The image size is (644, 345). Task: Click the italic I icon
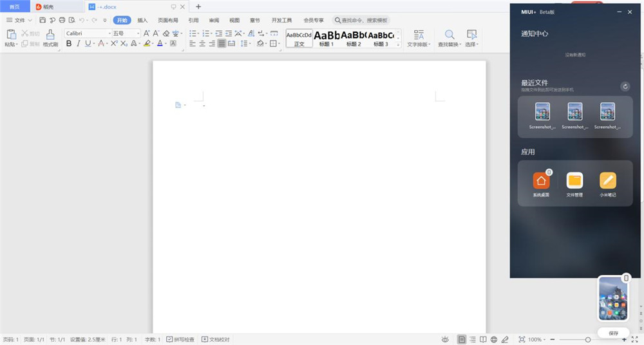click(x=79, y=44)
